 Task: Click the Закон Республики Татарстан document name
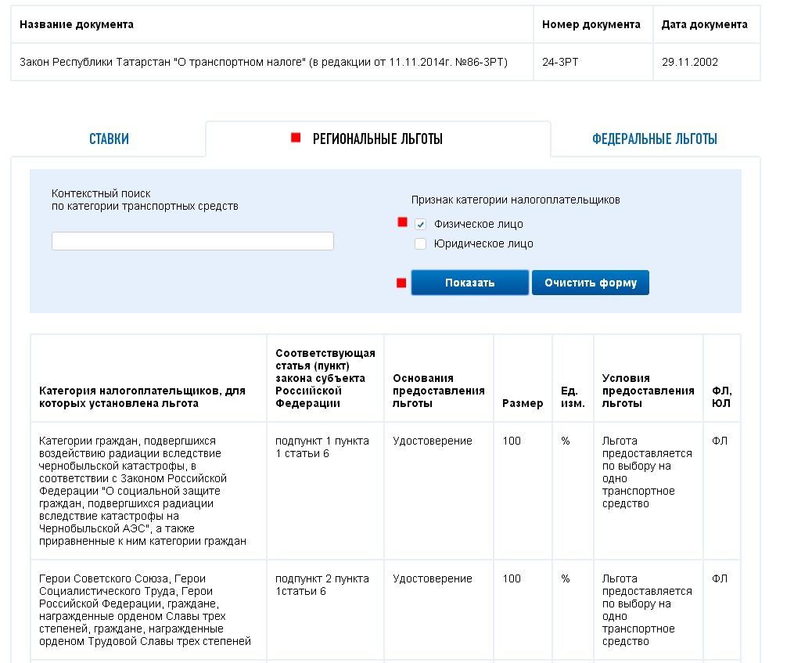point(264,62)
